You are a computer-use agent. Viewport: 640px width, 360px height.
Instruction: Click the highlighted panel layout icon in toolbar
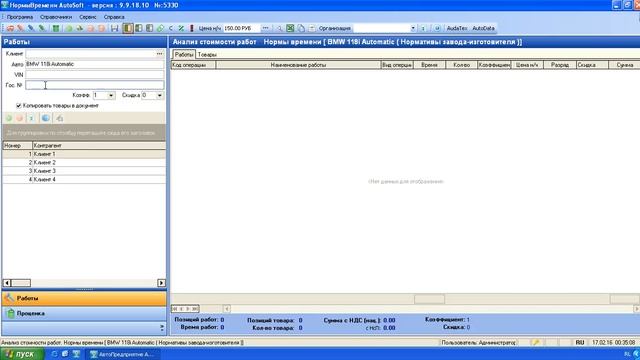pyautogui.click(x=128, y=28)
